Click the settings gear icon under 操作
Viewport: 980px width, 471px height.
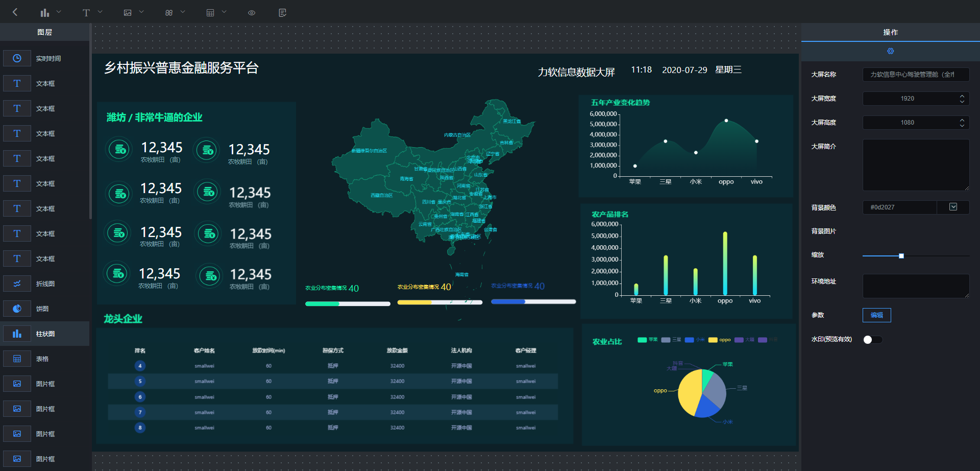(890, 51)
